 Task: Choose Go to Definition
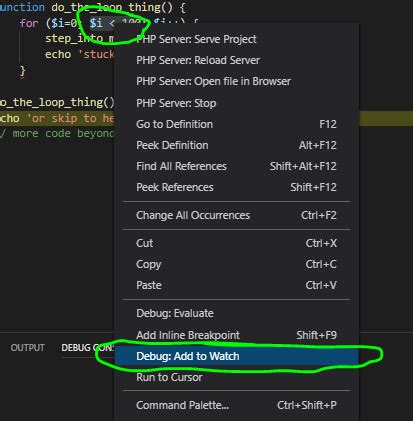click(x=236, y=124)
